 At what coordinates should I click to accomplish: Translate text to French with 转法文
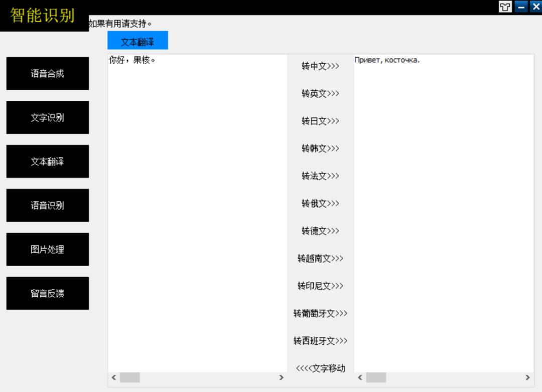click(320, 176)
